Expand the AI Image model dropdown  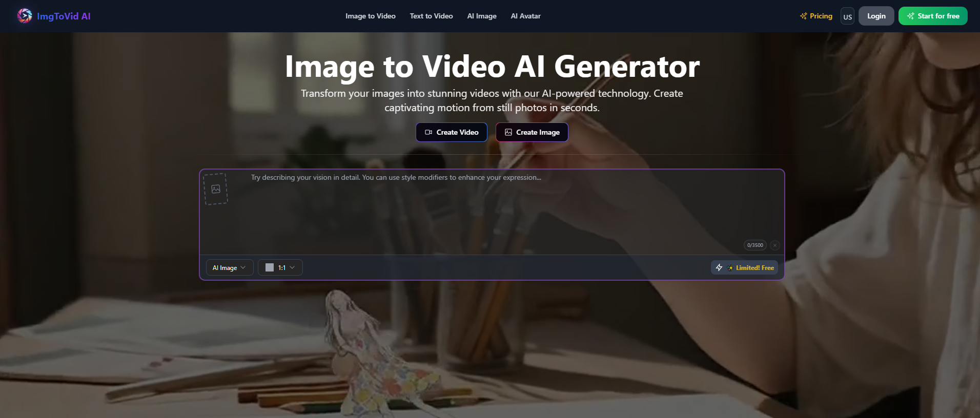pos(229,268)
